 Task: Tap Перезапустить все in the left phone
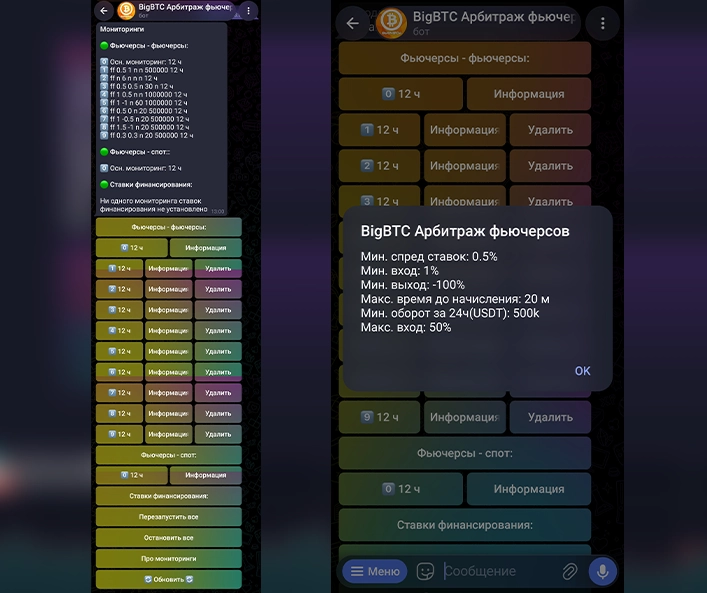[169, 517]
